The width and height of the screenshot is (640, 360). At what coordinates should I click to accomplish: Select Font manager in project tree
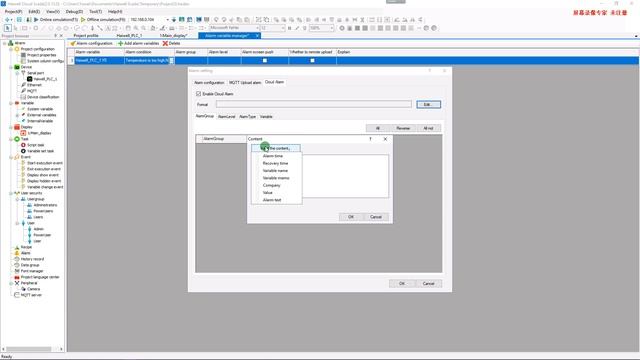pyautogui.click(x=32, y=271)
